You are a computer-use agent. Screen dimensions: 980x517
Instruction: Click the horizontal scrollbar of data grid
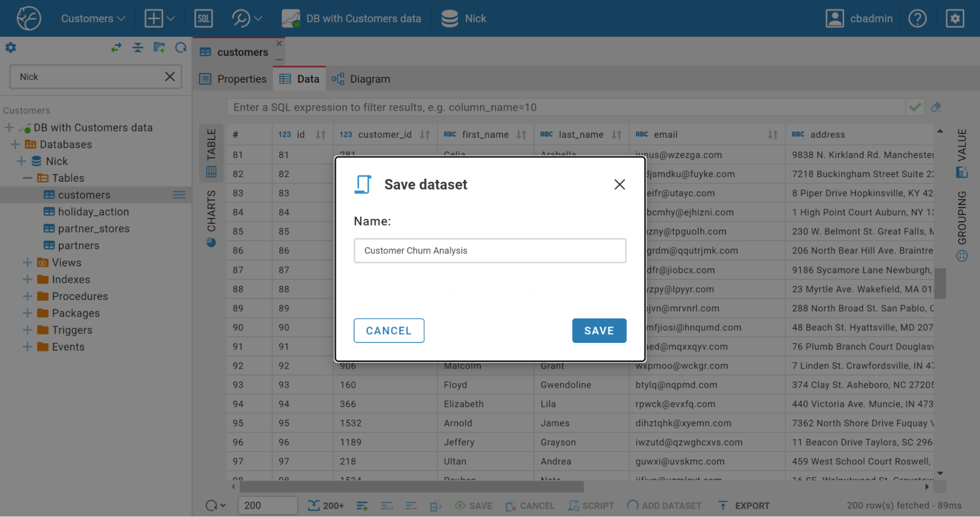411,487
